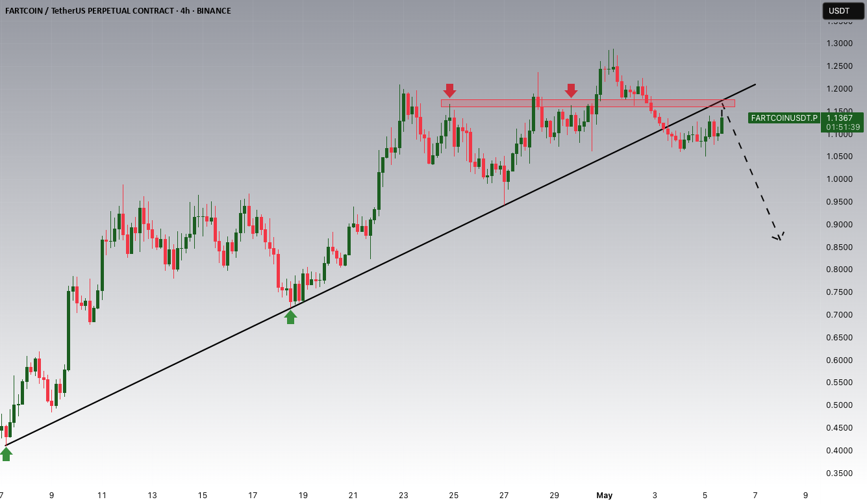Click the May label on time axis
The width and height of the screenshot is (867, 504).
point(604,495)
